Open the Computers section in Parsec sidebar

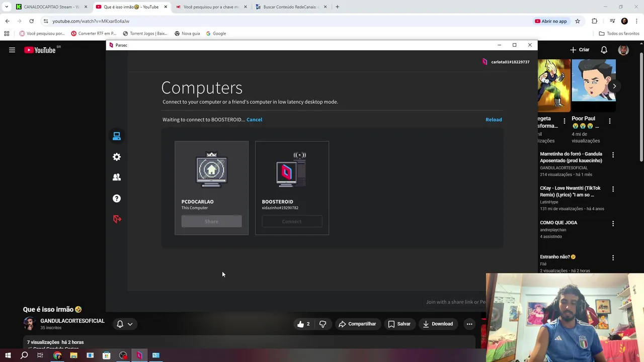click(117, 136)
